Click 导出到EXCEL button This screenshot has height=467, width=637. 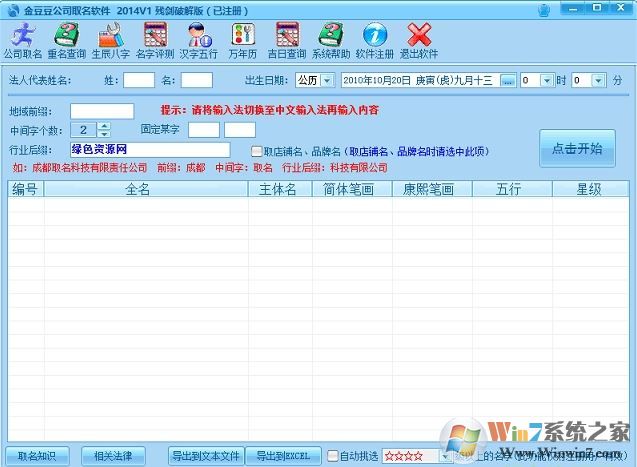coord(283,456)
